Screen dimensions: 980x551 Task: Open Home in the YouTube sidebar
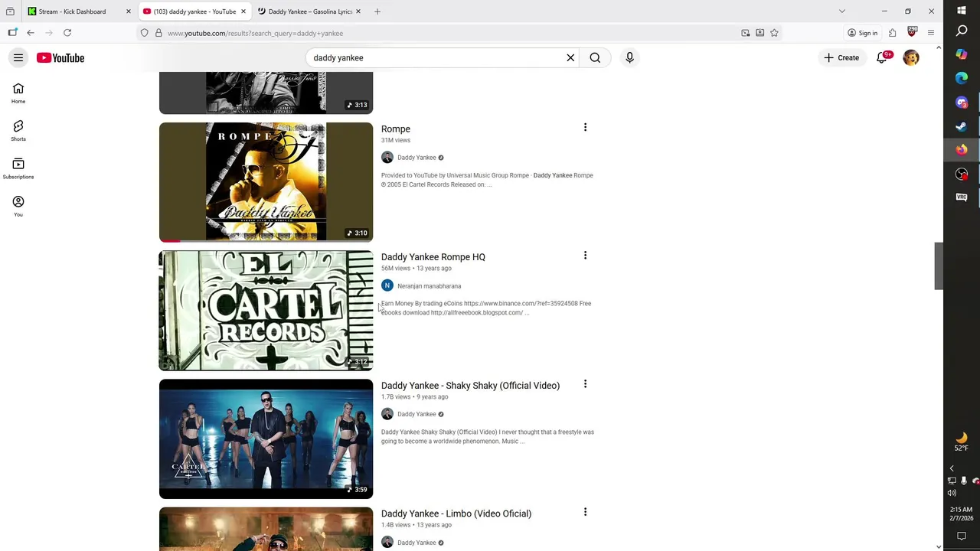pyautogui.click(x=18, y=93)
